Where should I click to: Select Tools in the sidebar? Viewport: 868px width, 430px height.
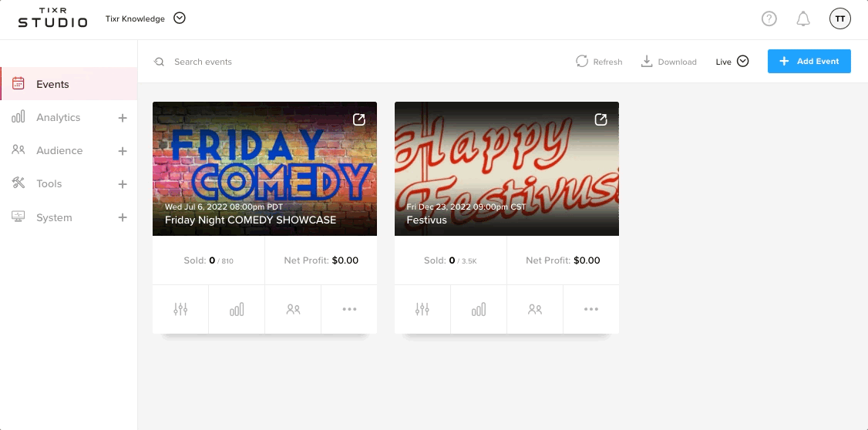point(49,183)
